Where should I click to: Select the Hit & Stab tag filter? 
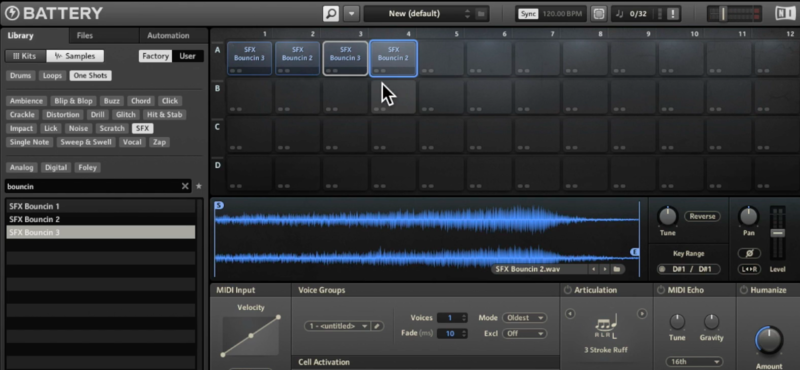coord(164,115)
